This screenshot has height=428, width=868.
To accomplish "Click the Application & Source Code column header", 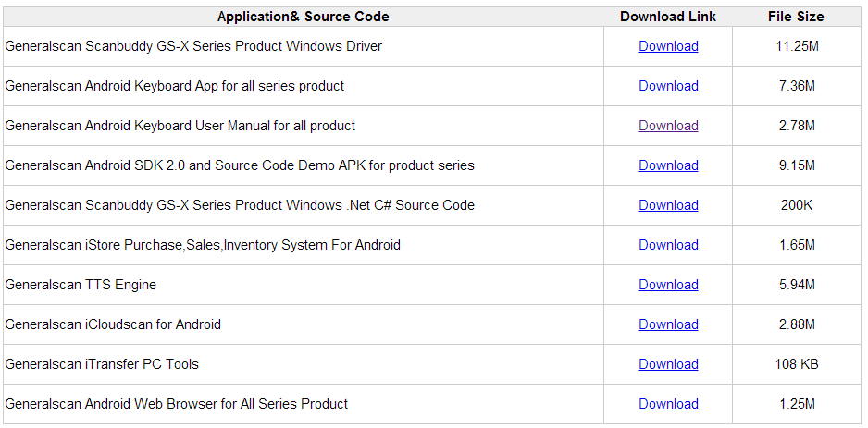I will pos(304,17).
